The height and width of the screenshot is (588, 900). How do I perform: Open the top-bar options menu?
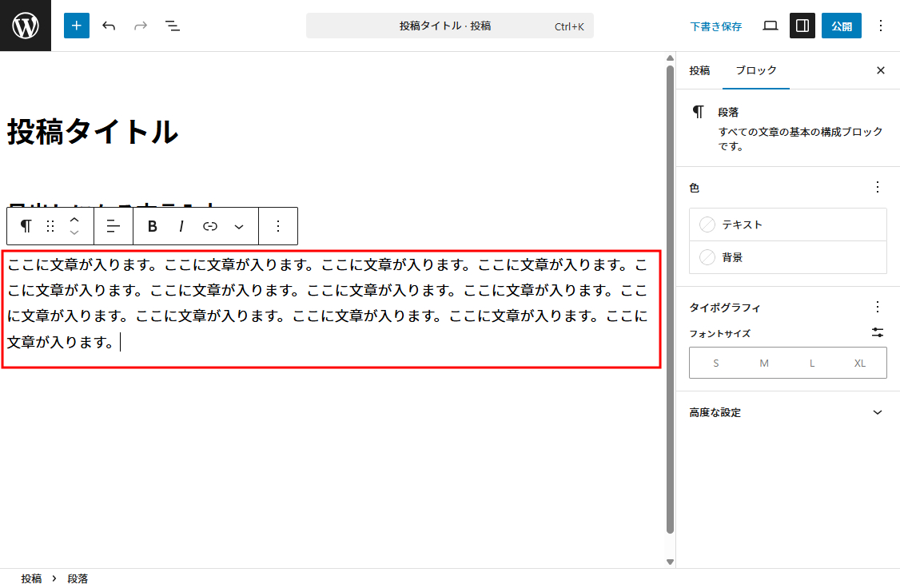coord(881,26)
